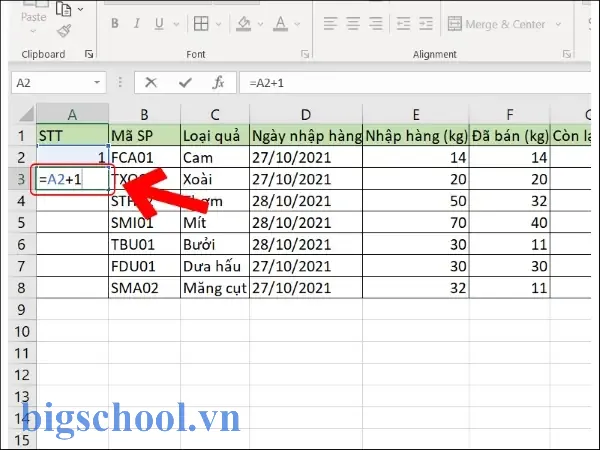Apply cell Borders icon
This screenshot has height=450, width=600.
coord(201,24)
